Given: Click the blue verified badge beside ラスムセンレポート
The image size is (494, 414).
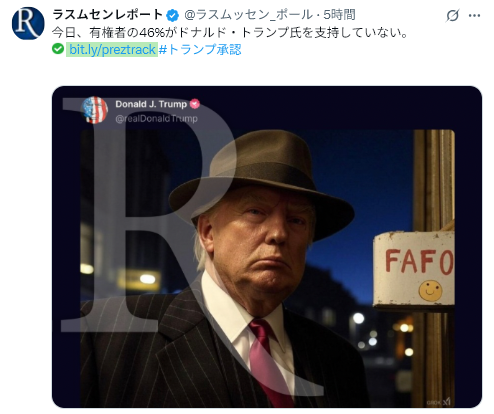Looking at the screenshot, I should tap(172, 15).
